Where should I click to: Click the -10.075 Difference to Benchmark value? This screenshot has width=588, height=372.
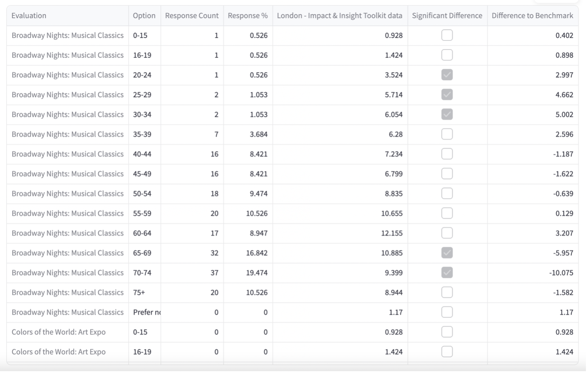561,273
